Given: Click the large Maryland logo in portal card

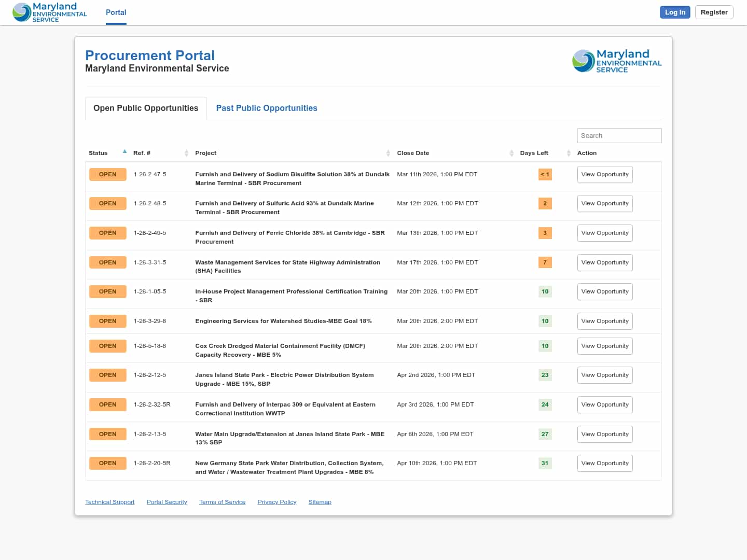Looking at the screenshot, I should point(616,61).
